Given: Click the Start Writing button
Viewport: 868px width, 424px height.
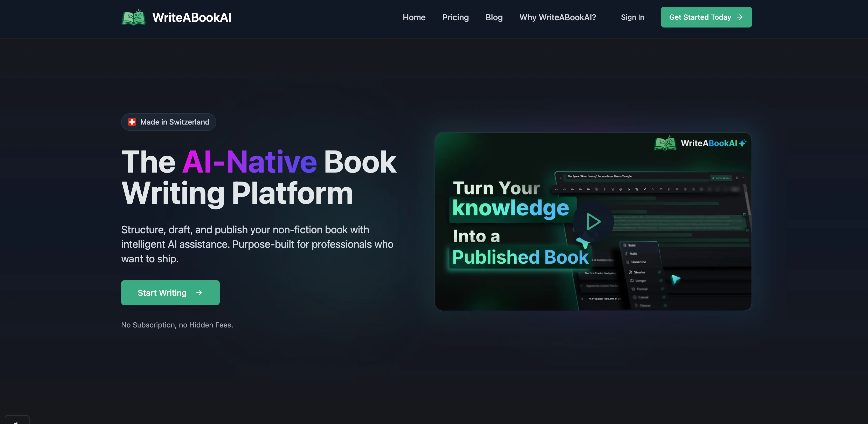Looking at the screenshot, I should coord(170,292).
